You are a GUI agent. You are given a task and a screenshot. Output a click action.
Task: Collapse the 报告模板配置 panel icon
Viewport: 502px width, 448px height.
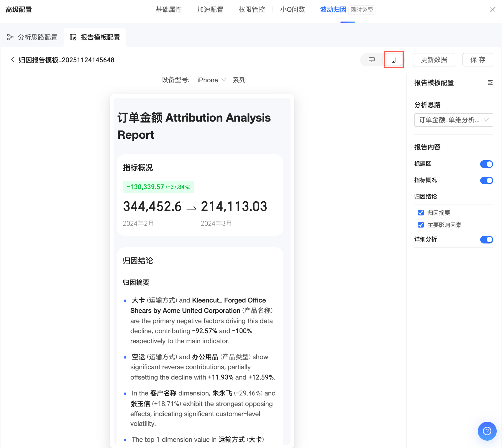click(x=490, y=83)
